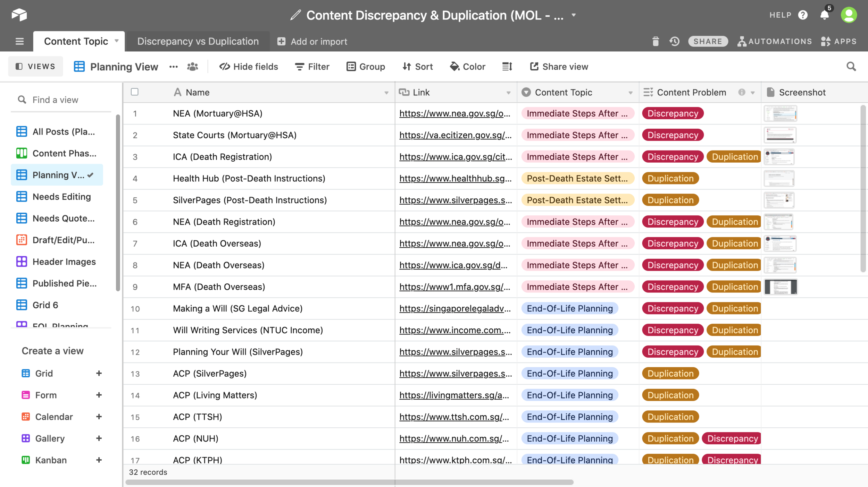Image resolution: width=868 pixels, height=487 pixels.
Task: Click the SHARE button
Action: (708, 42)
